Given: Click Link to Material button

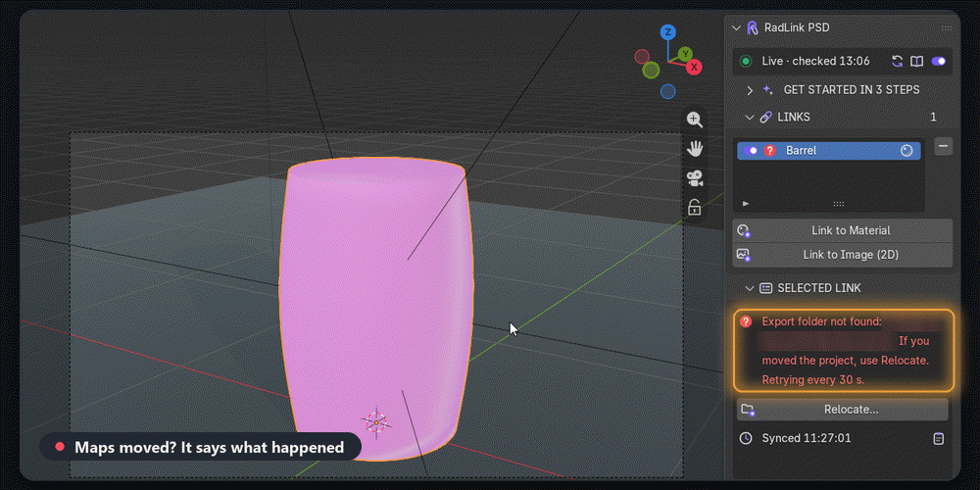Looking at the screenshot, I should coord(843,230).
